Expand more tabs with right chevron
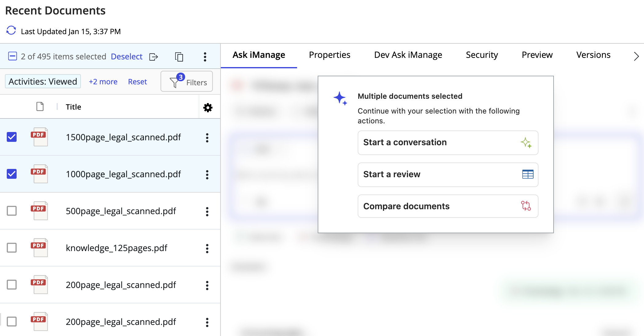The image size is (644, 336). click(636, 56)
